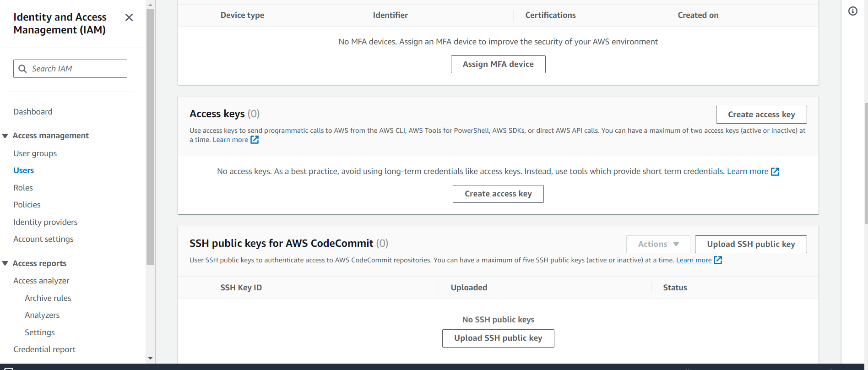Click the Create access key button in Access keys header
The image size is (868, 370).
point(761,114)
